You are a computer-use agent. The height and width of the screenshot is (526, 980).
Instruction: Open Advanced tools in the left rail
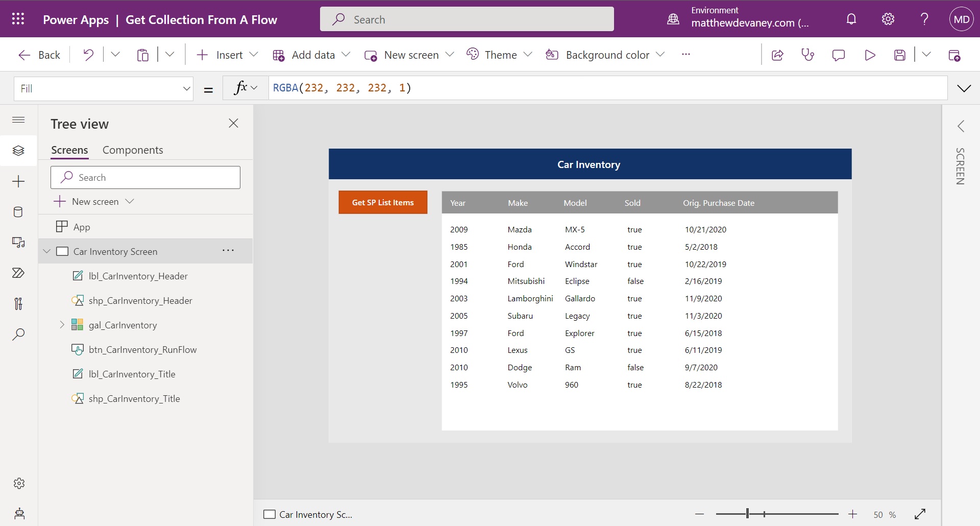tap(18, 304)
